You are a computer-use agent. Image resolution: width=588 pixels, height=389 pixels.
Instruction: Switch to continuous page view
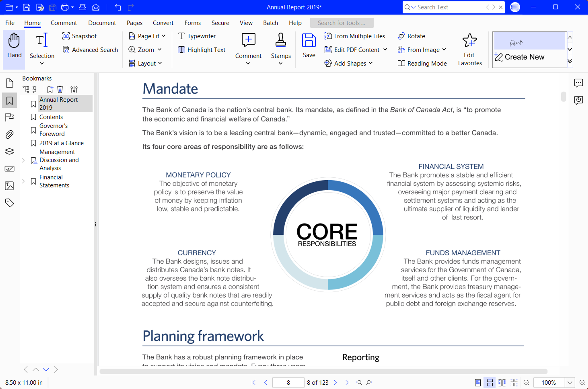pos(490,383)
